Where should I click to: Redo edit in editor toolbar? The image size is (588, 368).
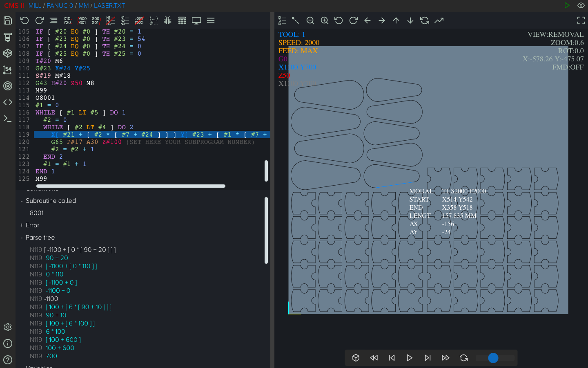39,20
